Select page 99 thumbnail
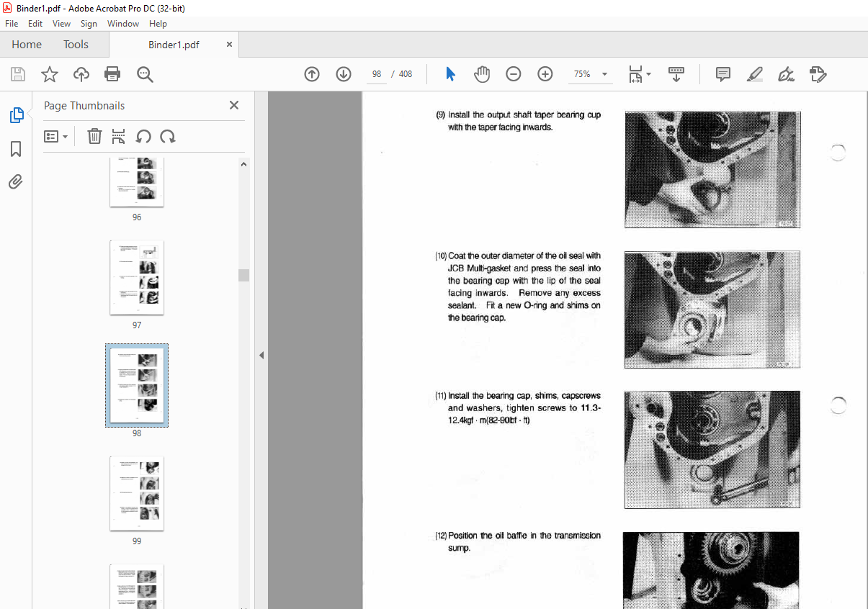Screen dimensions: 868x609 (137, 493)
